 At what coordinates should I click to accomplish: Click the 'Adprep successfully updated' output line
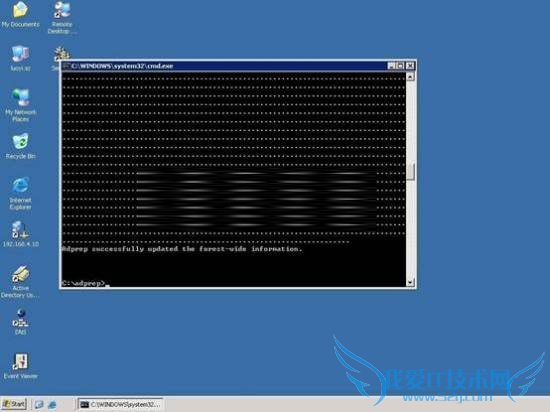[x=182, y=249]
